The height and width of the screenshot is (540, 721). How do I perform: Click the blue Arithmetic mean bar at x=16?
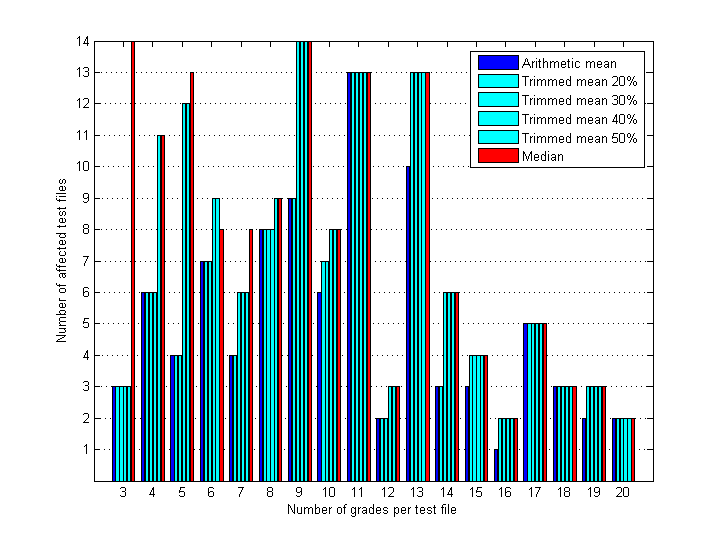tap(496, 465)
